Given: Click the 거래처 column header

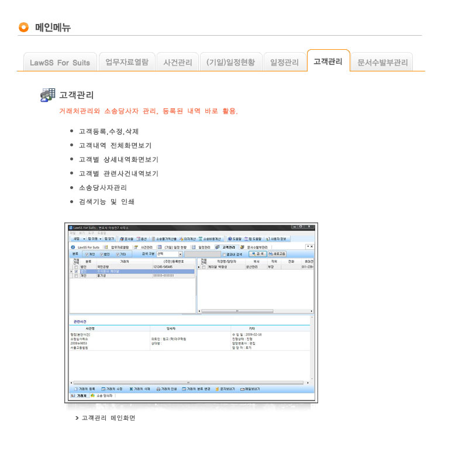Looking at the screenshot, I should click(125, 262).
